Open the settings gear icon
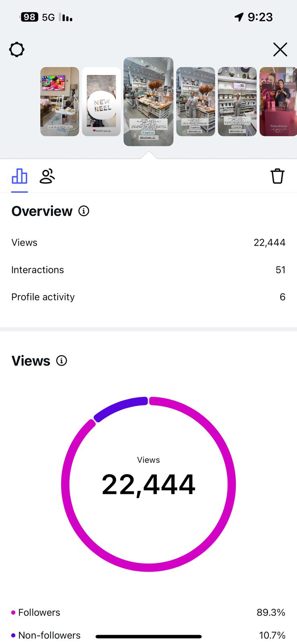297x644 pixels. pos(17,50)
